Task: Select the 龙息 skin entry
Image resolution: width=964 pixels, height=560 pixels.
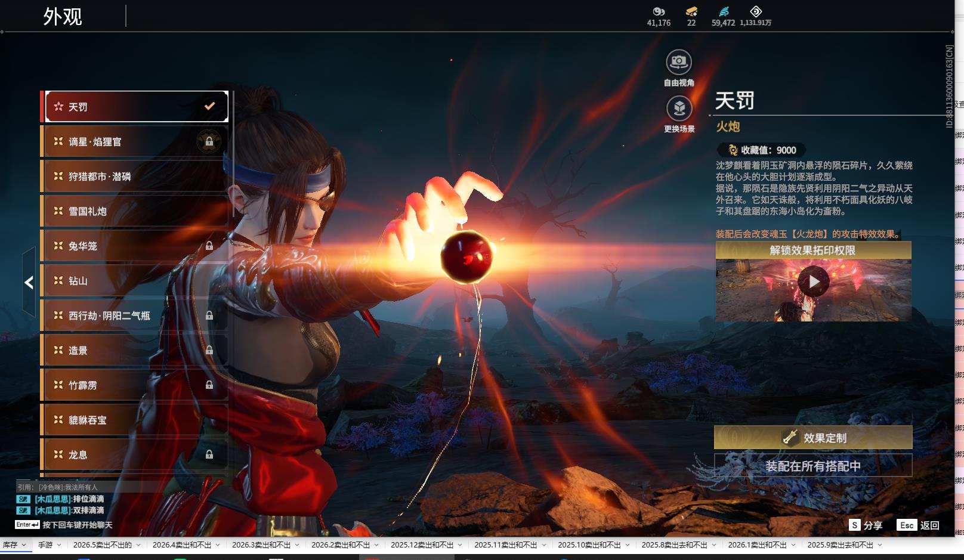Action: [135, 454]
